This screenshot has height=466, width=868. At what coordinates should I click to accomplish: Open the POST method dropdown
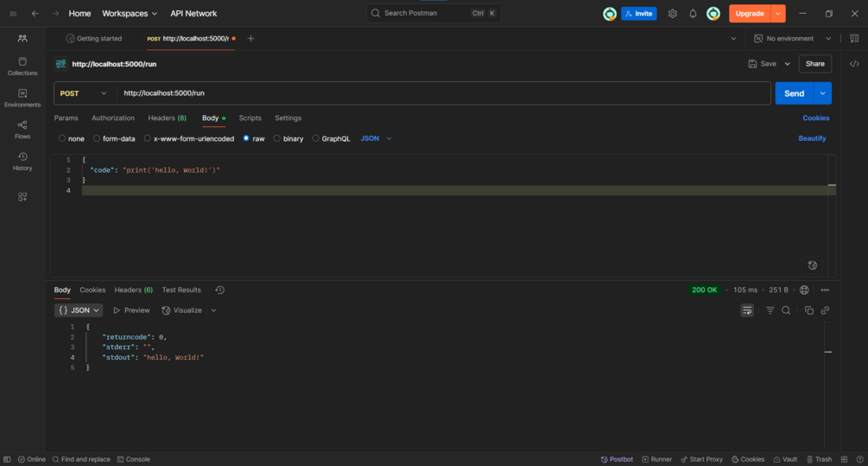[83, 93]
